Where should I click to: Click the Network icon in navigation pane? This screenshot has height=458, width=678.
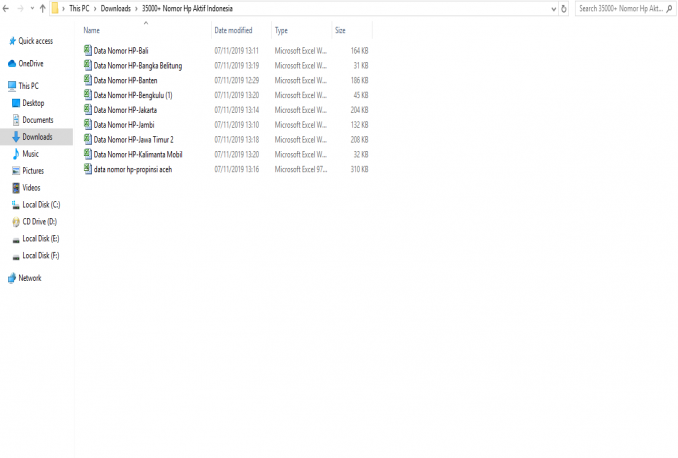pos(11,278)
